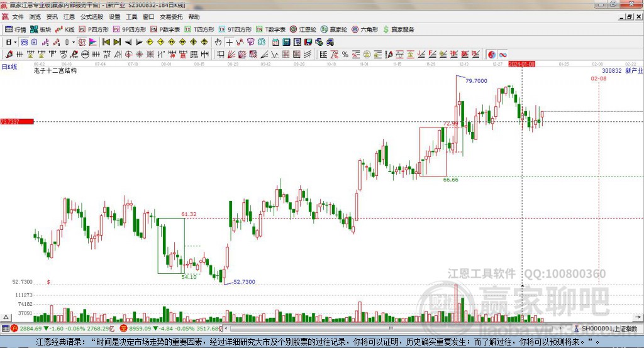Click the right arrow at volume panel edge
Screen dimensions: 644x348
point(638,317)
